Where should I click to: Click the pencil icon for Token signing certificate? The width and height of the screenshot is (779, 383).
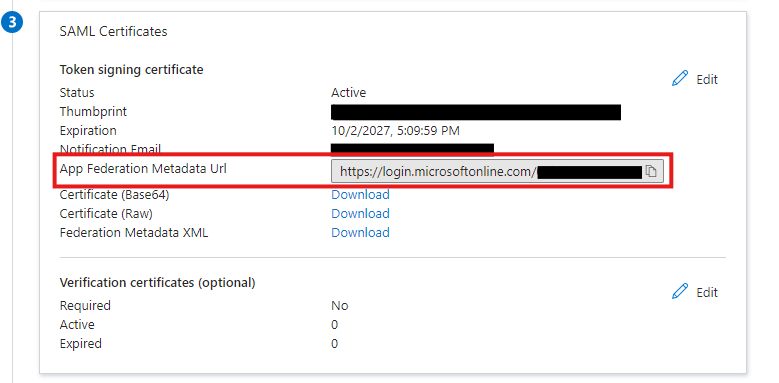tap(680, 78)
